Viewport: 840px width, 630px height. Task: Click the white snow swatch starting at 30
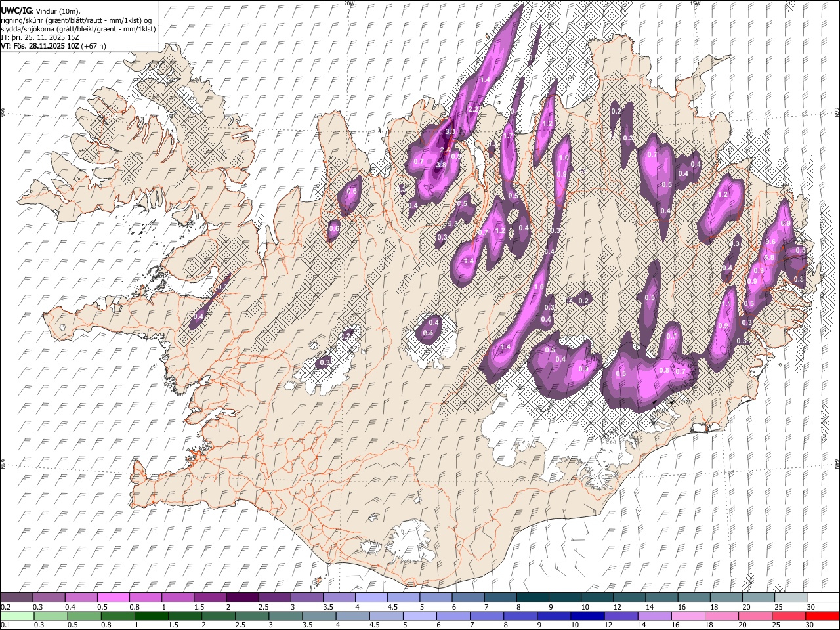(x=822, y=597)
